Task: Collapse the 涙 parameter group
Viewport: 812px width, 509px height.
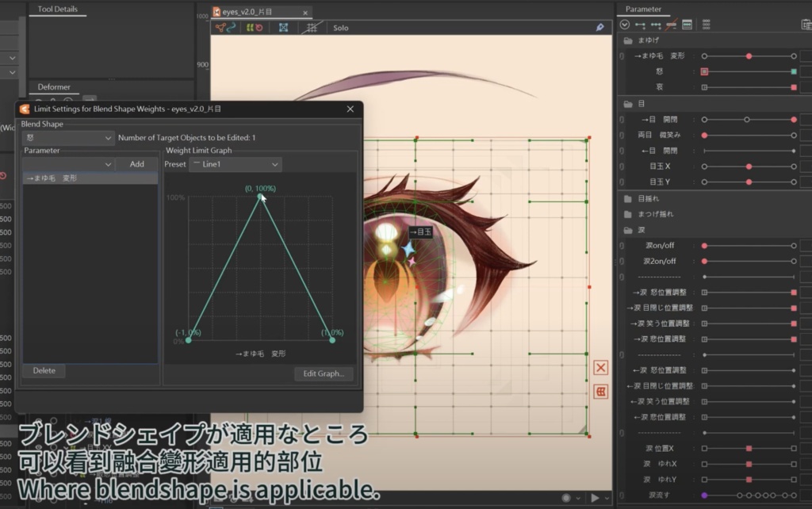Action: coord(629,229)
